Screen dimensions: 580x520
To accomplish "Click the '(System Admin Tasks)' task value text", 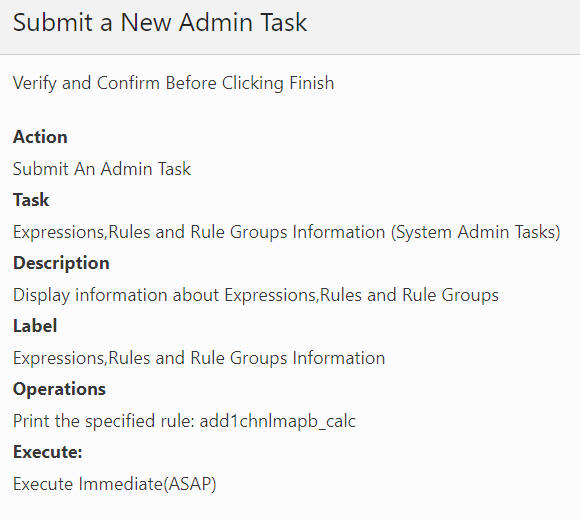I will [x=476, y=232].
